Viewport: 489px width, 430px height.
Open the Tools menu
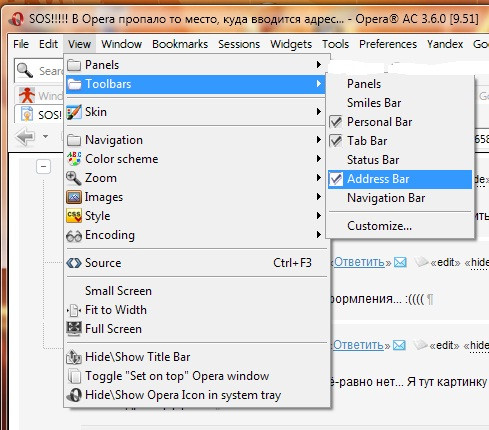pyautogui.click(x=335, y=44)
